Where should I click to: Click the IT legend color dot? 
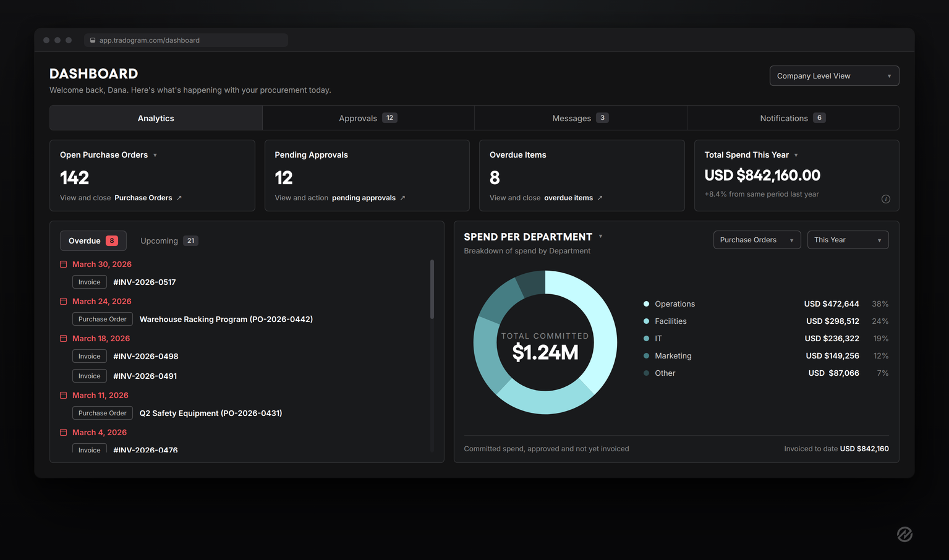click(x=646, y=338)
